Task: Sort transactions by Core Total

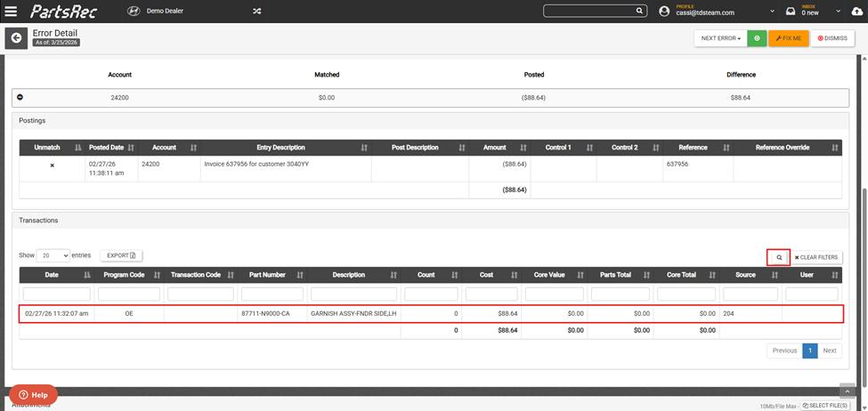Action: (x=685, y=275)
